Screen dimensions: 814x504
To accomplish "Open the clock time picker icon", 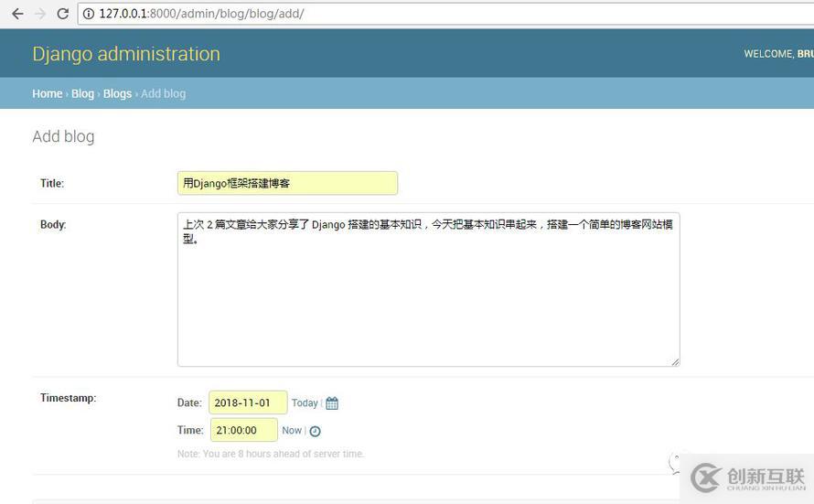I will pyautogui.click(x=316, y=431).
